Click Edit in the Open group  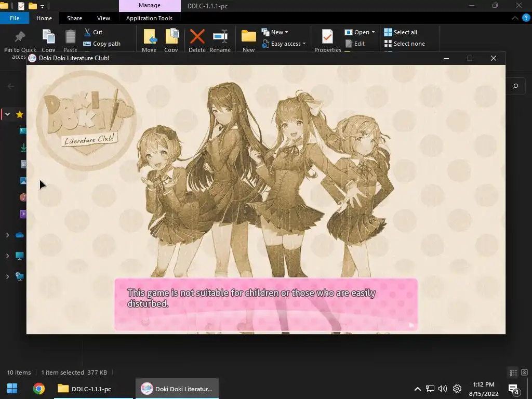click(x=355, y=44)
